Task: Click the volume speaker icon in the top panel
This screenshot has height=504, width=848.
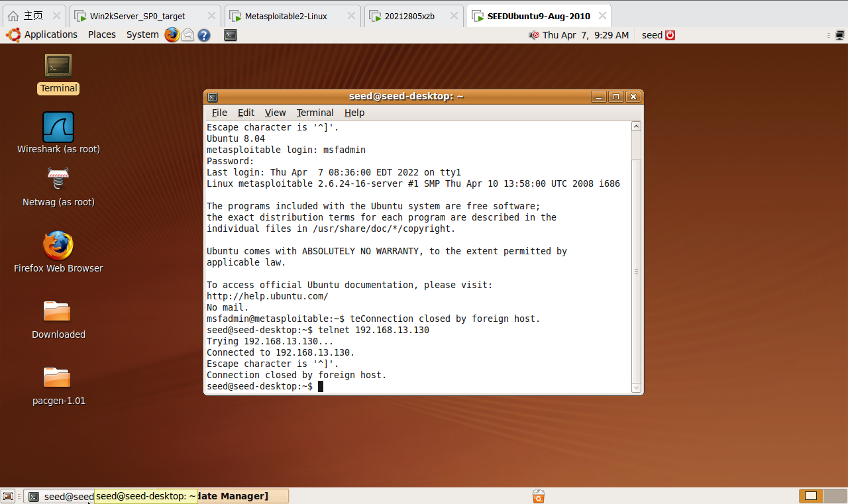Action: coord(534,35)
